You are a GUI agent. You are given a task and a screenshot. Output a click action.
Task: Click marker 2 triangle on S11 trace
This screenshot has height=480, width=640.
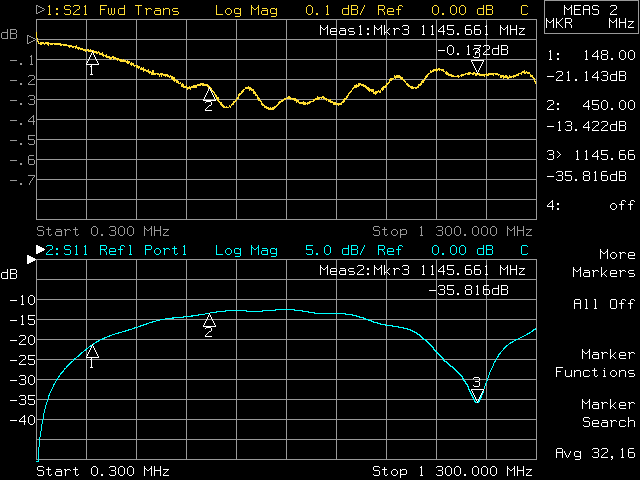click(x=209, y=320)
